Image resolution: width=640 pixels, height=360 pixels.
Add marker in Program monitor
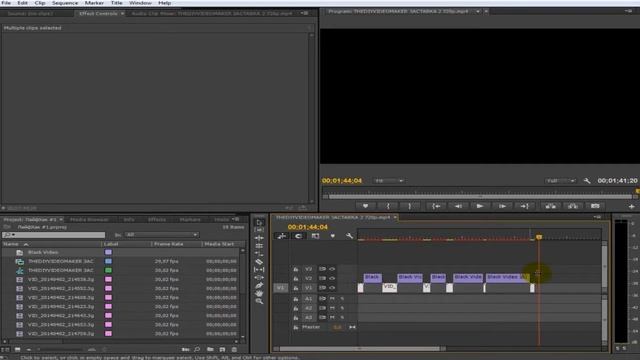pyautogui.click(x=365, y=206)
